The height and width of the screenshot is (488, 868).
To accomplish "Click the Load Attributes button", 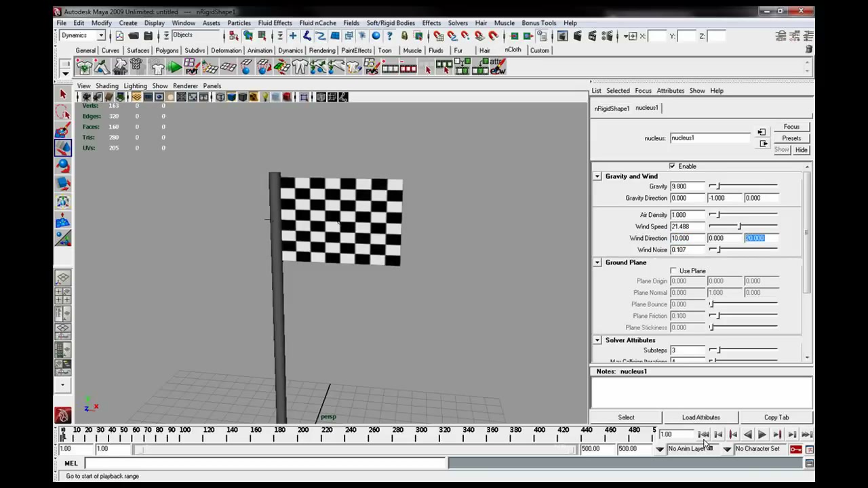I will [x=701, y=418].
